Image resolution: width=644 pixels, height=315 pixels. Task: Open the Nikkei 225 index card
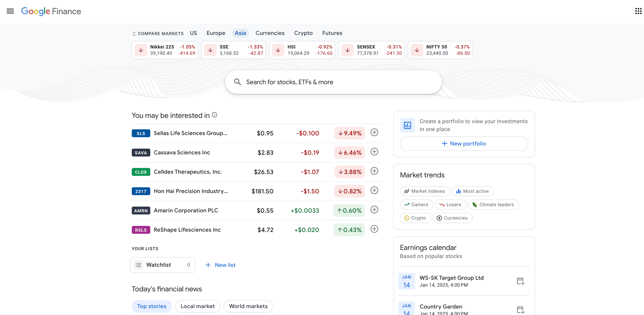[x=165, y=50]
